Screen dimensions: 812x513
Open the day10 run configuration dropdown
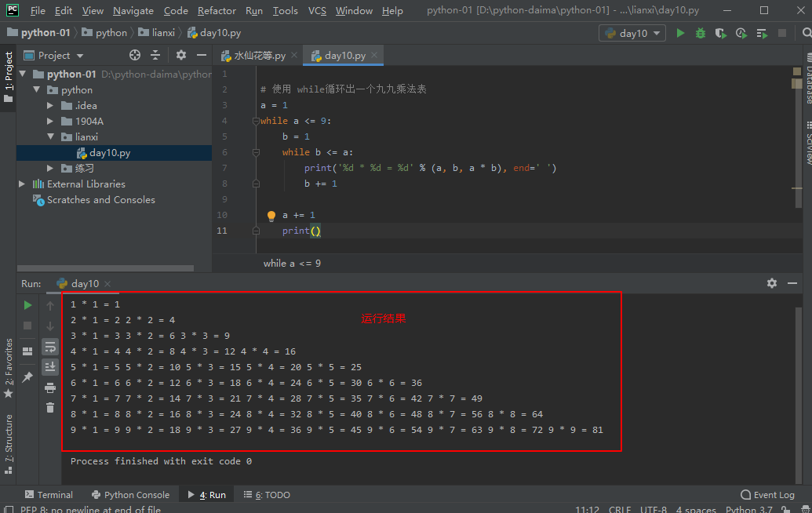point(632,33)
